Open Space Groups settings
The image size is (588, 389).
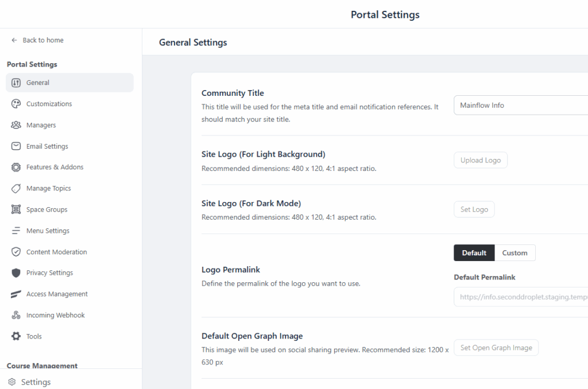(47, 209)
